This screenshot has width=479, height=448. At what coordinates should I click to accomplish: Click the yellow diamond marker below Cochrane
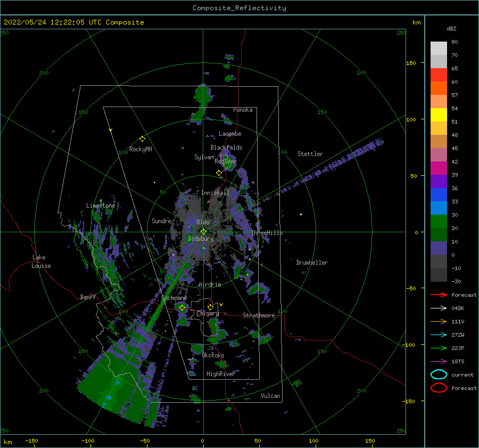[183, 308]
